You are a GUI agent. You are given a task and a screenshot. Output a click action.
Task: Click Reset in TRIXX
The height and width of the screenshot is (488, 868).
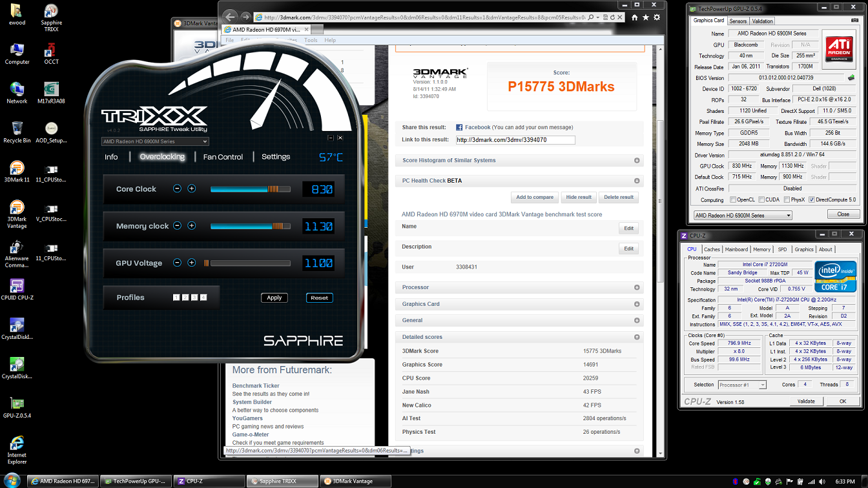(320, 298)
